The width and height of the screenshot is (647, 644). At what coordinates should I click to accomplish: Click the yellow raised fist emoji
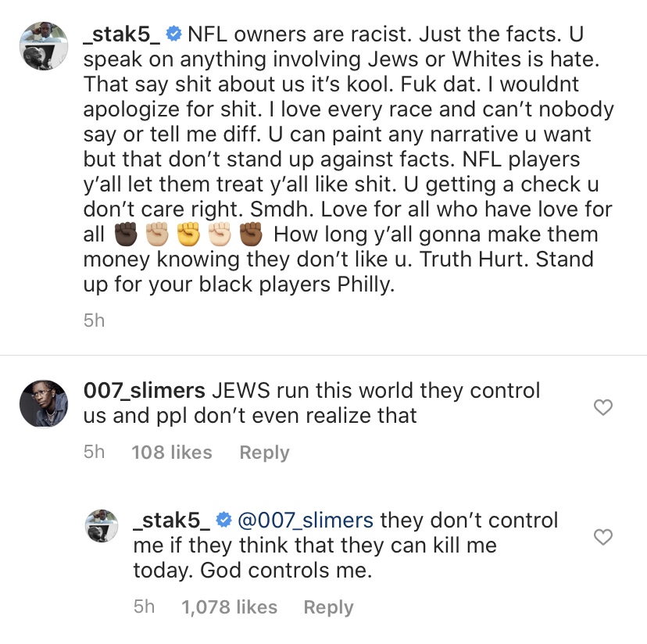coord(189,234)
